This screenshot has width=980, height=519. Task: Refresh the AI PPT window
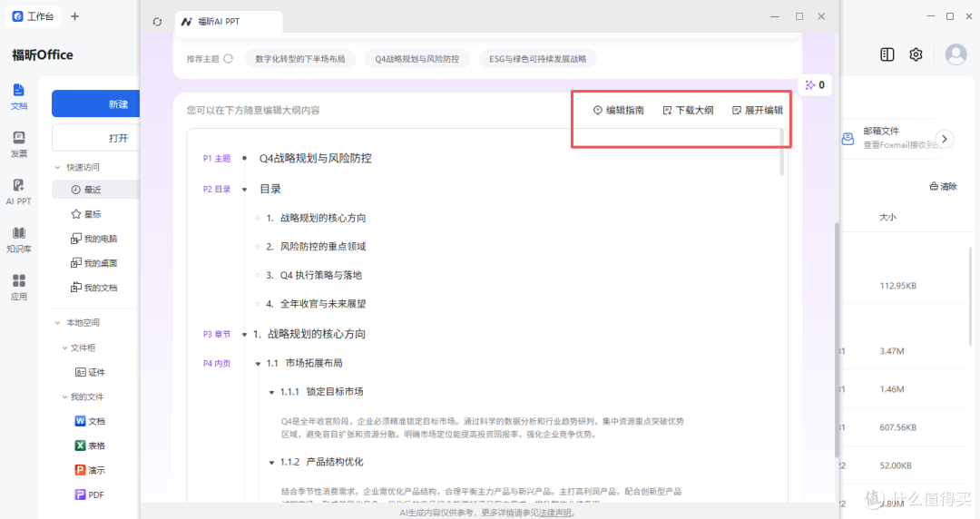tap(158, 22)
